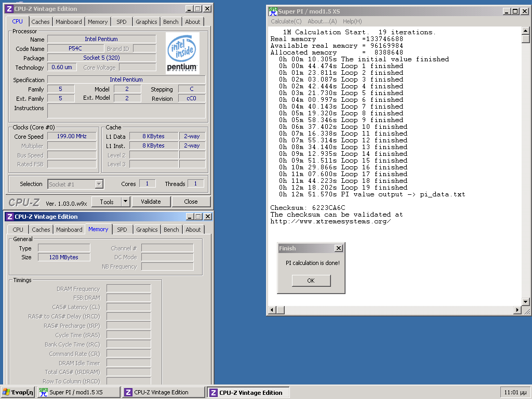Select Mainboard tab in lower CPU-Z window
532x399 pixels.
[69, 230]
